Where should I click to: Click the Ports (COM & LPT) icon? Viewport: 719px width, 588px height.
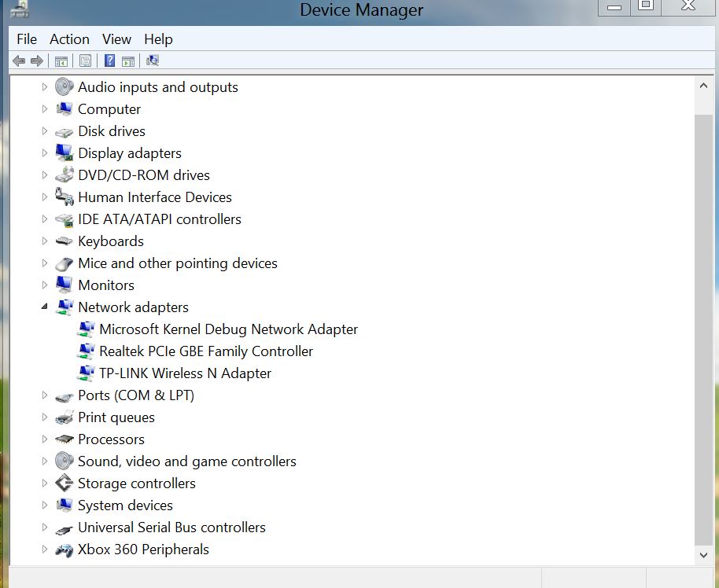[65, 397]
